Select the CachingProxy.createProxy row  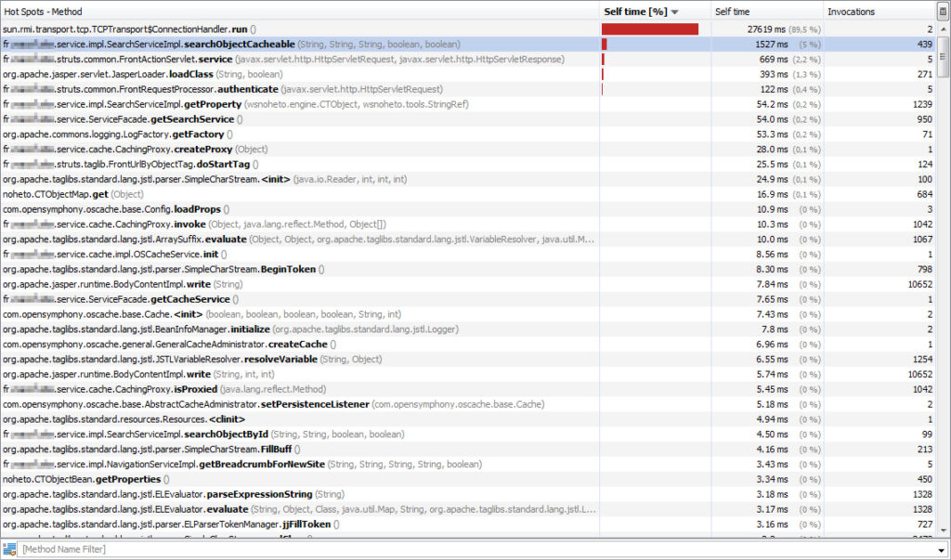tap(468, 150)
